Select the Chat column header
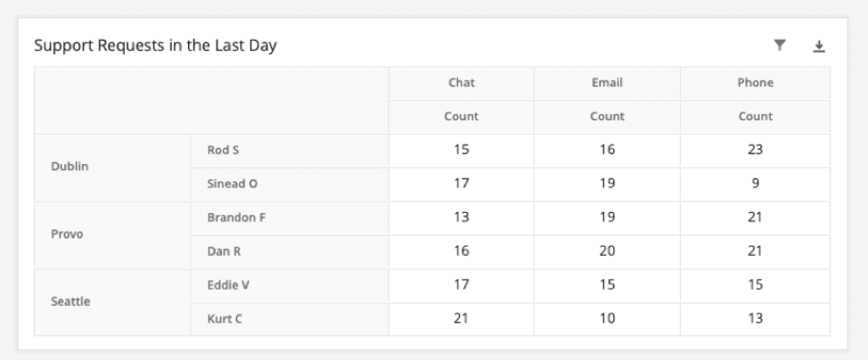 pos(461,83)
